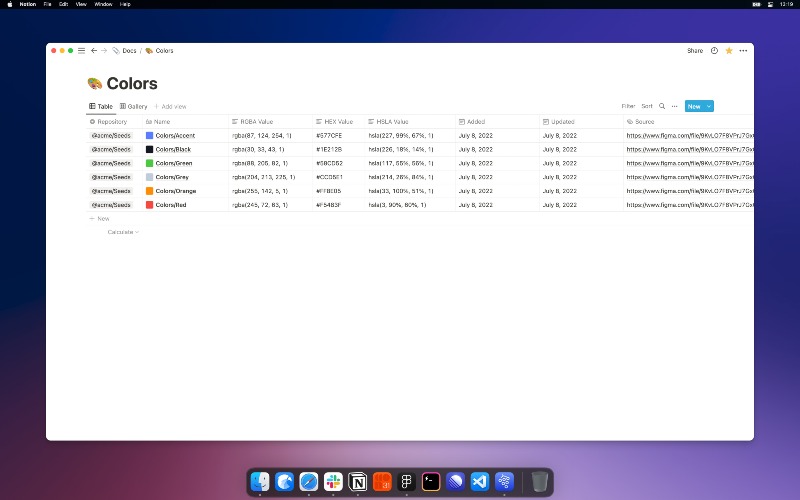Open the Figma source link in Colors/Accent row
The height and width of the screenshot is (500, 800).
tap(690, 135)
